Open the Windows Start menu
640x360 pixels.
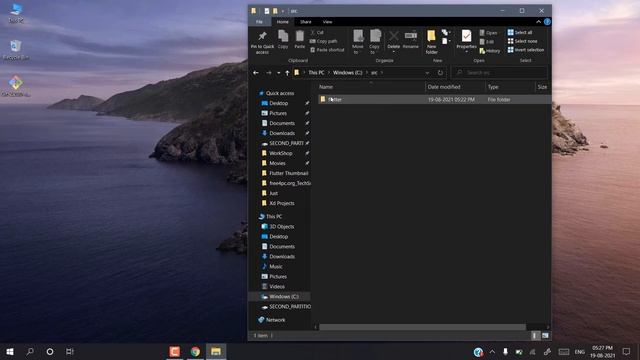[10, 351]
